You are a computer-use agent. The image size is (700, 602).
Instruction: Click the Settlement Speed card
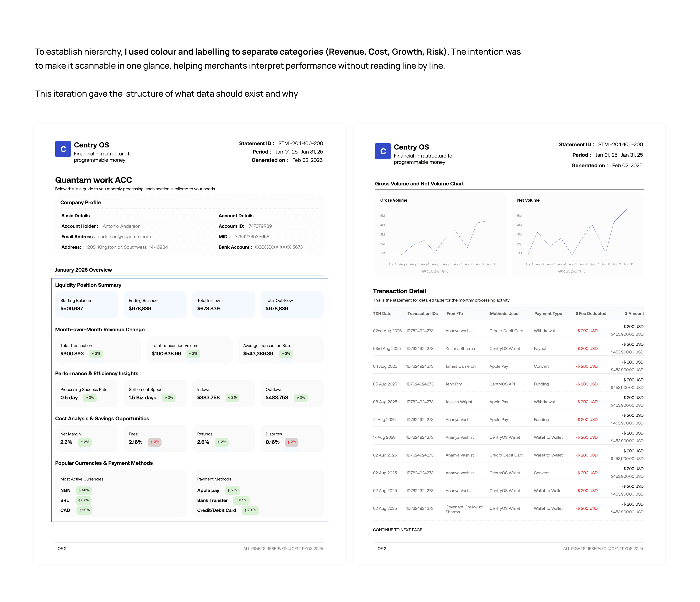click(155, 394)
